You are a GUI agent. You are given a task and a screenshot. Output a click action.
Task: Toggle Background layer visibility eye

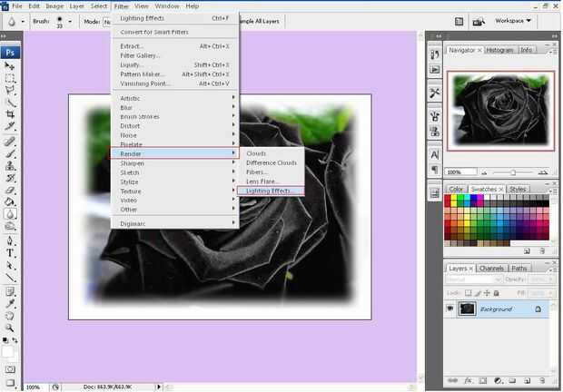pos(449,309)
